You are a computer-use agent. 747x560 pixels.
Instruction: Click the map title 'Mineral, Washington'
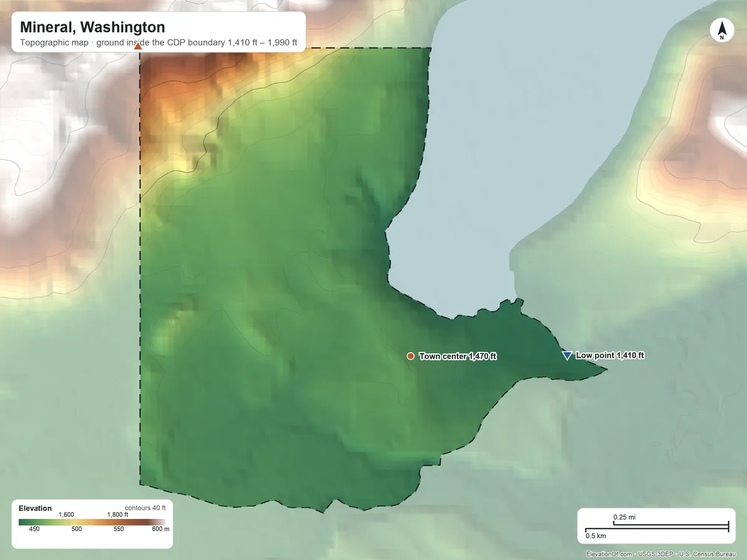pyautogui.click(x=93, y=27)
